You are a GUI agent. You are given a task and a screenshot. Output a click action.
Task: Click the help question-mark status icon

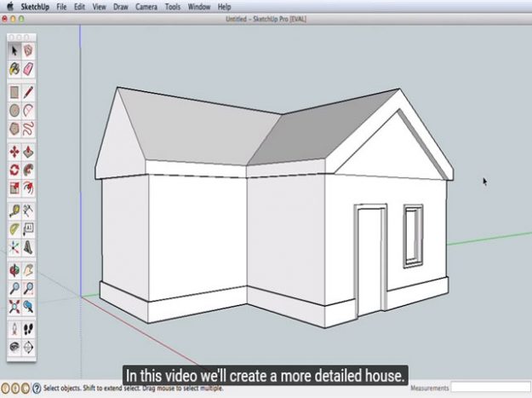coord(36,389)
